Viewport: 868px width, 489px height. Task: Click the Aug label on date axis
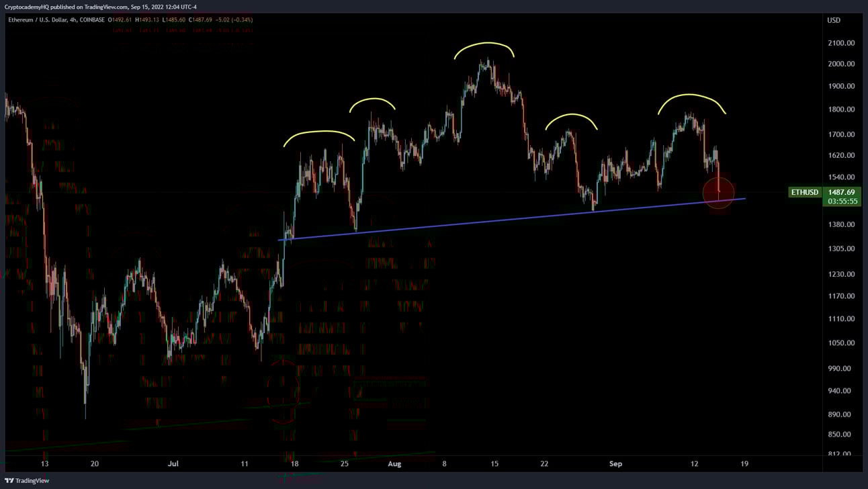(394, 463)
